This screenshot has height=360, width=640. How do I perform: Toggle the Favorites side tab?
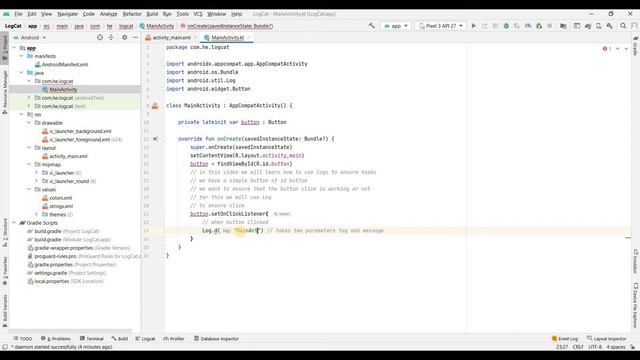click(5, 271)
